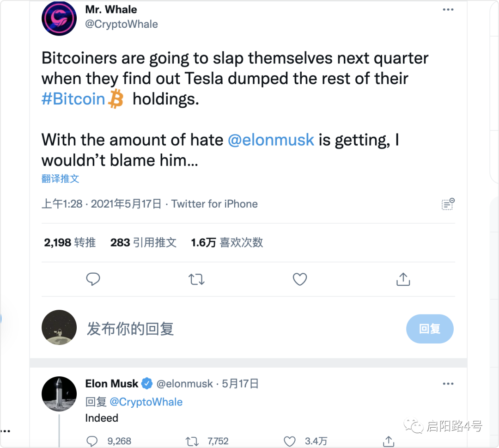
Task: Open the @CryptoWhale link in Elon's reply
Action: [x=146, y=402]
